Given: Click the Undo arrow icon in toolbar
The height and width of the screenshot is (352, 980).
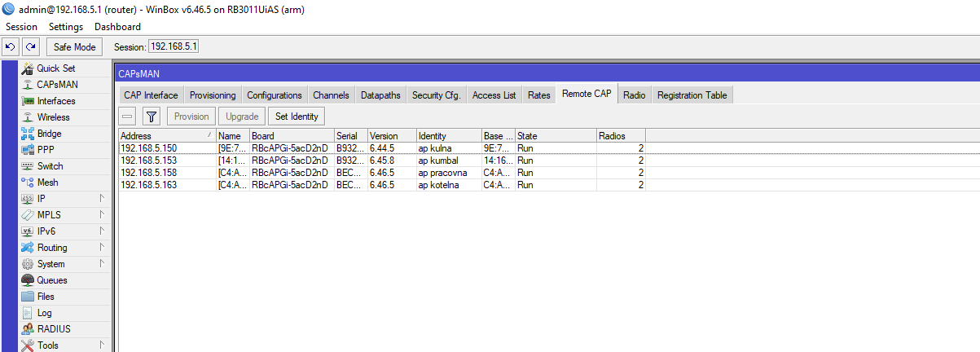Looking at the screenshot, I should 11,47.
